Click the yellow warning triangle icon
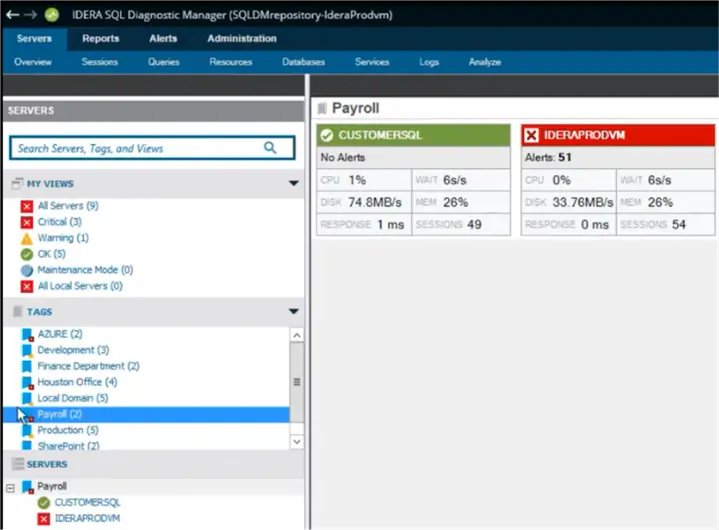The width and height of the screenshot is (719, 530). click(27, 238)
